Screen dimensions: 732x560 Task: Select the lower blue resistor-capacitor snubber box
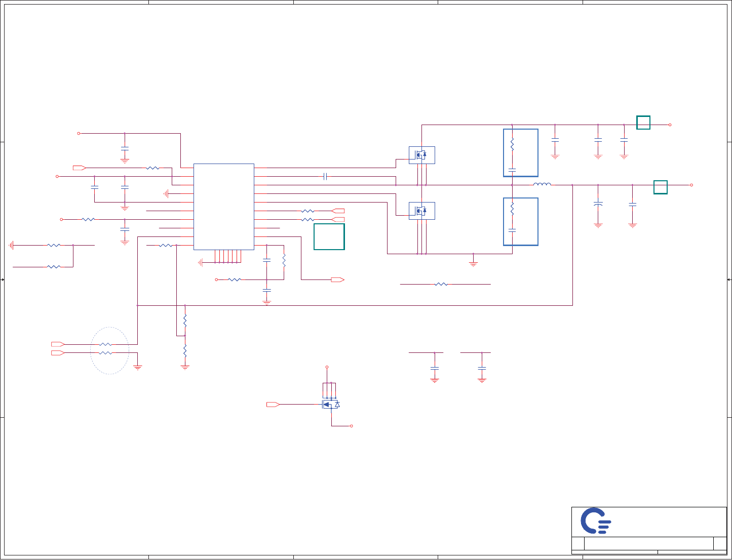(521, 222)
